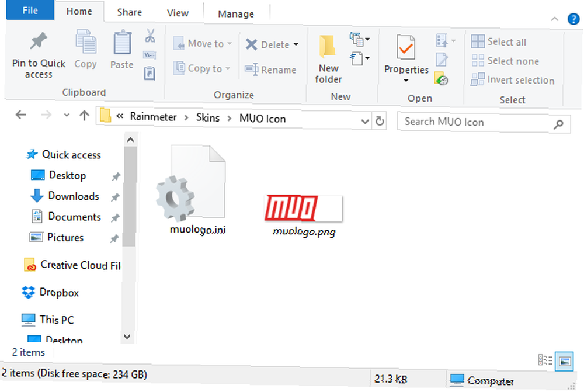This screenshot has width=584, height=392.
Task: Click navigation pane scroll down arrow
Action: [127, 337]
